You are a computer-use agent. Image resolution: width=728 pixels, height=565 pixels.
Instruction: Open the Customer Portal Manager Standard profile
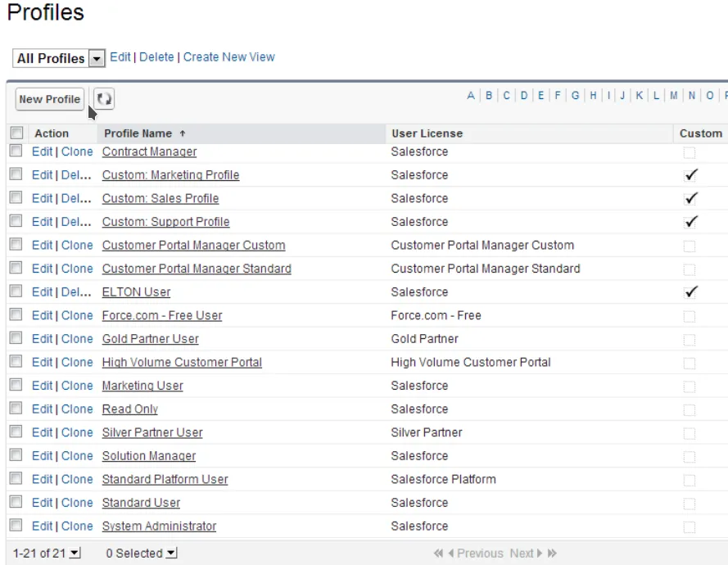(x=197, y=269)
